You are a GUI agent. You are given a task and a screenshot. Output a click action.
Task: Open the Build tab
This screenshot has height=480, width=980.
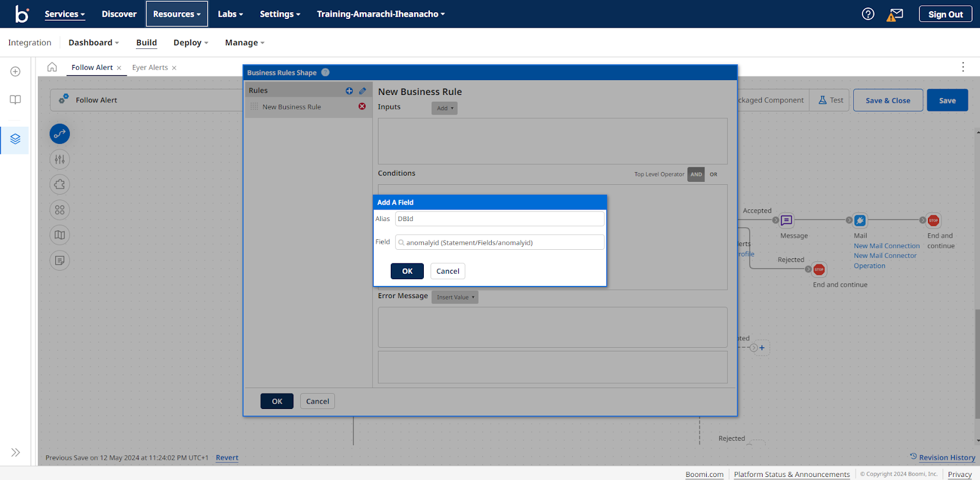click(x=146, y=43)
